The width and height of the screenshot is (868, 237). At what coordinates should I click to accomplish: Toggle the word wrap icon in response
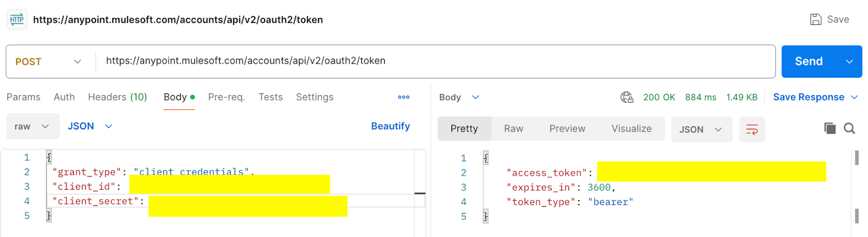click(x=752, y=129)
